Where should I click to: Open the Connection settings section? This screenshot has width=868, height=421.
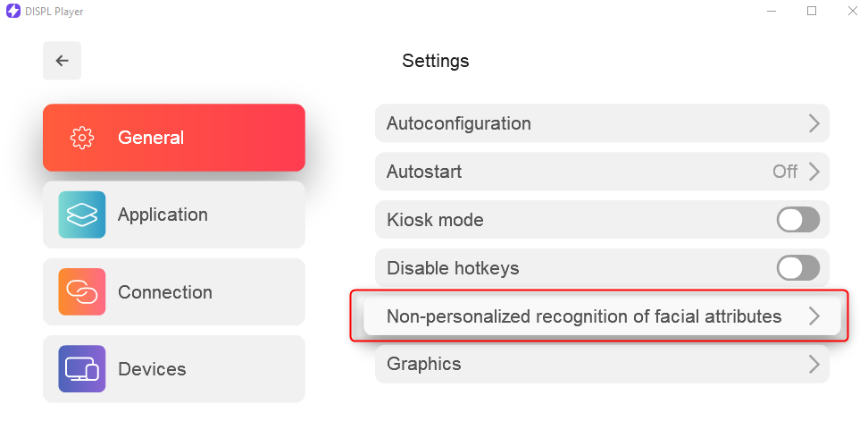click(174, 292)
